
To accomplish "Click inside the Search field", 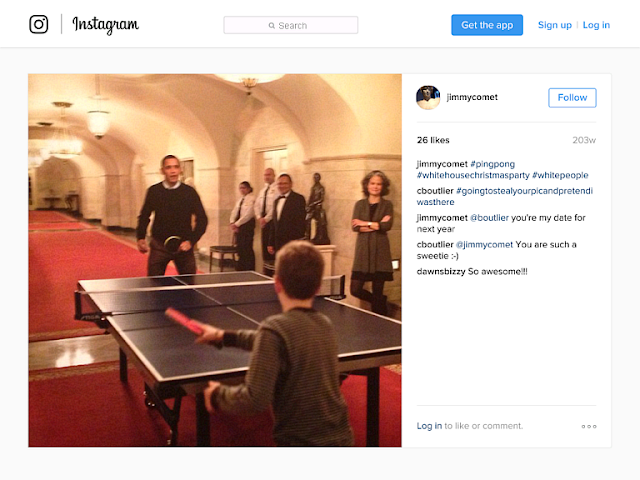I will (x=291, y=25).
